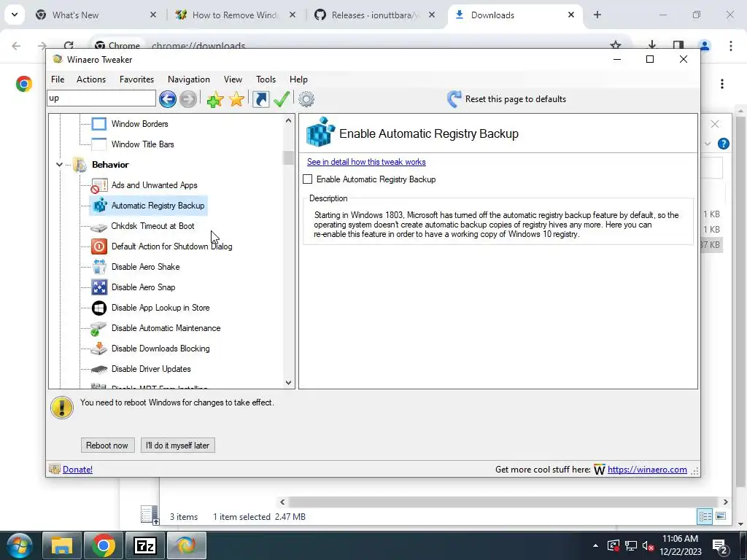Click the green checkmark toolbar icon
Image resolution: width=747 pixels, height=560 pixels.
[x=282, y=99]
